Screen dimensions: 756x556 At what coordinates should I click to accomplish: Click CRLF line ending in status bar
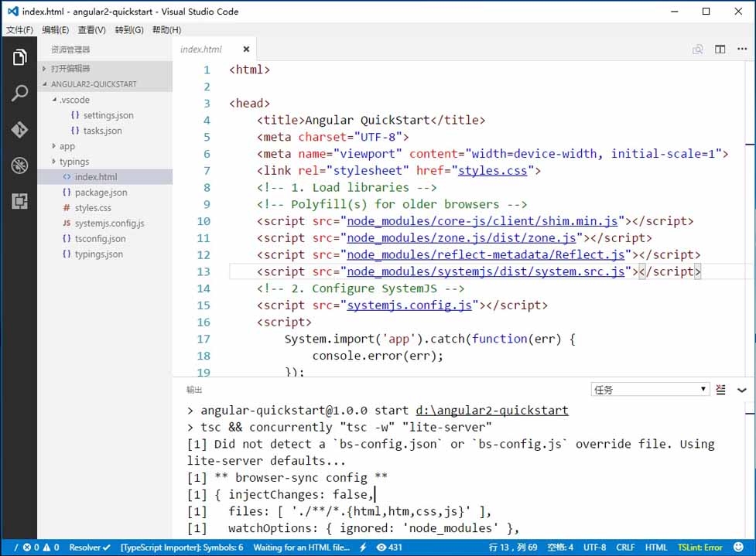(625, 547)
